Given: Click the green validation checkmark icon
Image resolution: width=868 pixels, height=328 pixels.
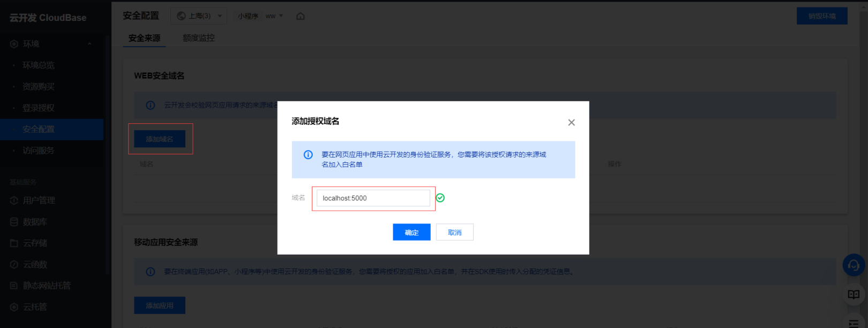Looking at the screenshot, I should pyautogui.click(x=440, y=198).
